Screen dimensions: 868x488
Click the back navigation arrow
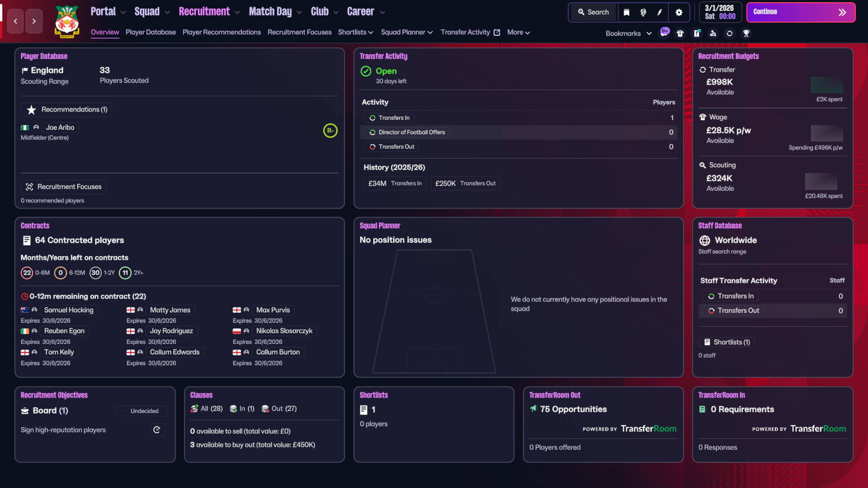[15, 21]
